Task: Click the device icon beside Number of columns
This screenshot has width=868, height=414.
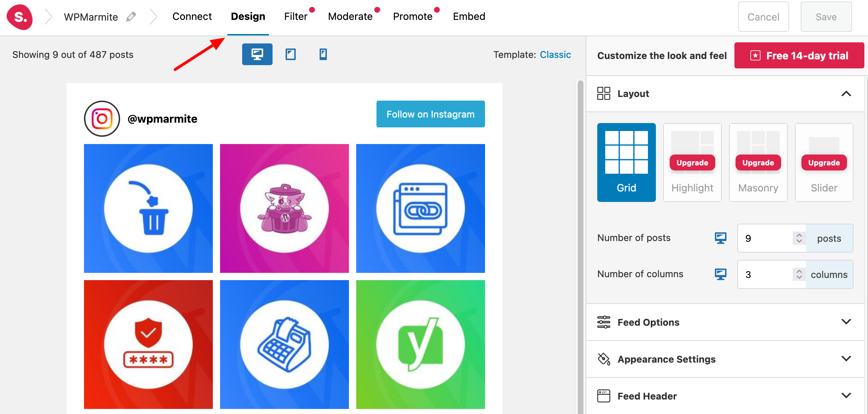Action: (720, 274)
